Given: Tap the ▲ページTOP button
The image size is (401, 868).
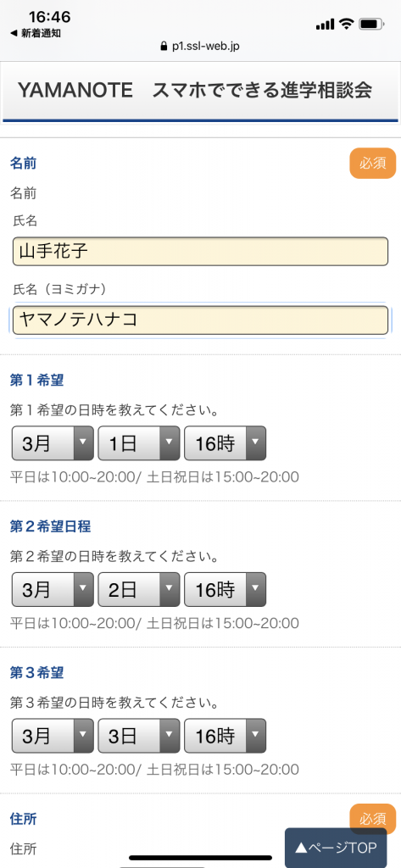Looking at the screenshot, I should pos(336,847).
